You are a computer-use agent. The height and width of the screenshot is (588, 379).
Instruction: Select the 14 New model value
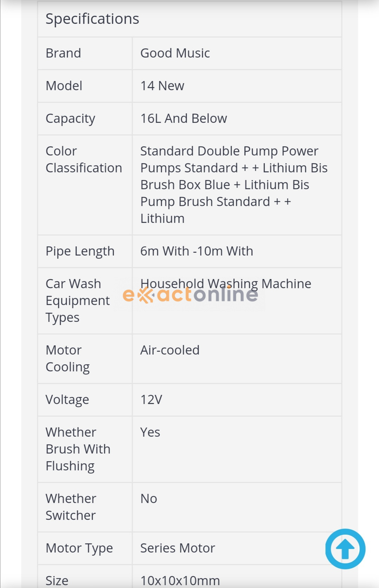click(x=162, y=86)
